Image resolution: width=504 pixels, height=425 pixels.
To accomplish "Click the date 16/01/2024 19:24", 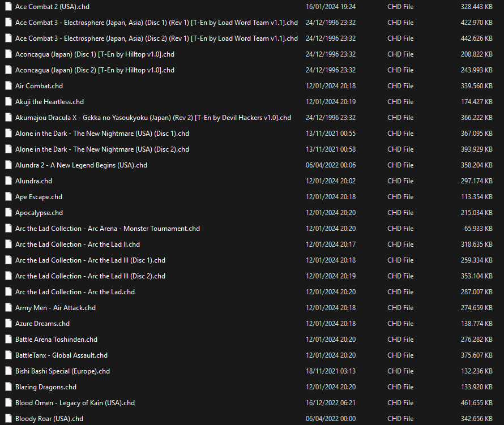I will 330,6.
